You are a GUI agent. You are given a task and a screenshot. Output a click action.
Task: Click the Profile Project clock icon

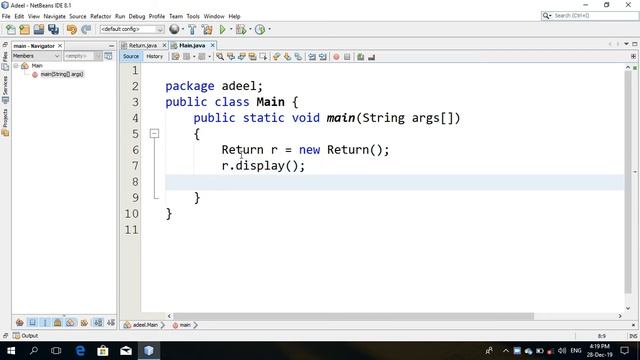coord(260,29)
